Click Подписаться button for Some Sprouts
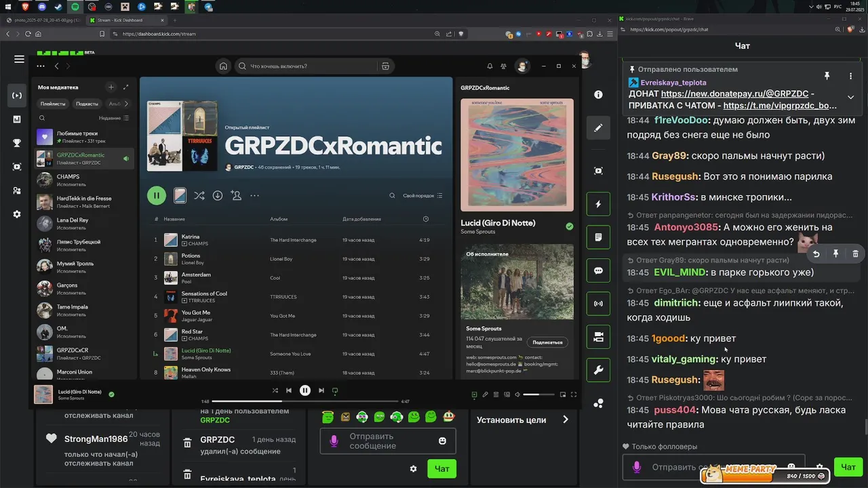 click(547, 342)
